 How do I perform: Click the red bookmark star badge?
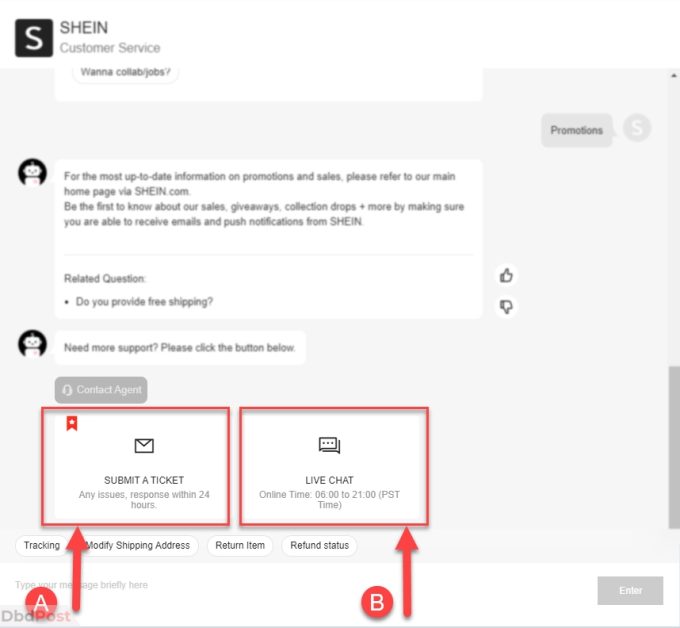[72, 423]
